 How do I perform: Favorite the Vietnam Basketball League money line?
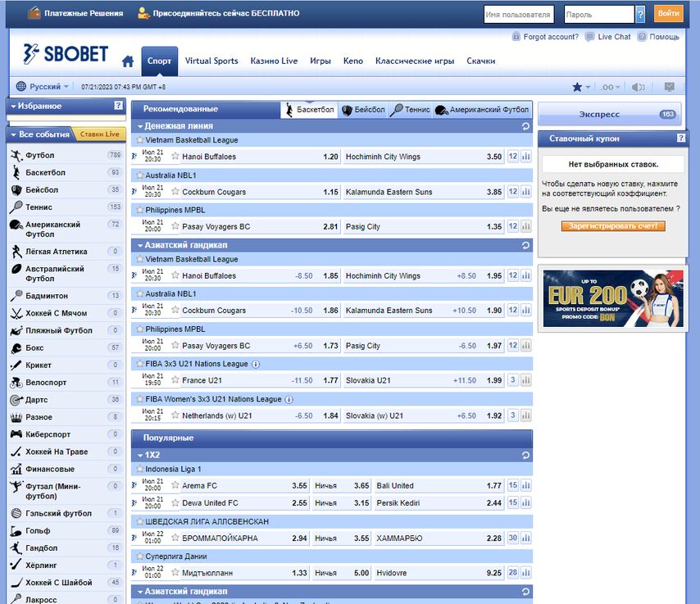coord(140,140)
